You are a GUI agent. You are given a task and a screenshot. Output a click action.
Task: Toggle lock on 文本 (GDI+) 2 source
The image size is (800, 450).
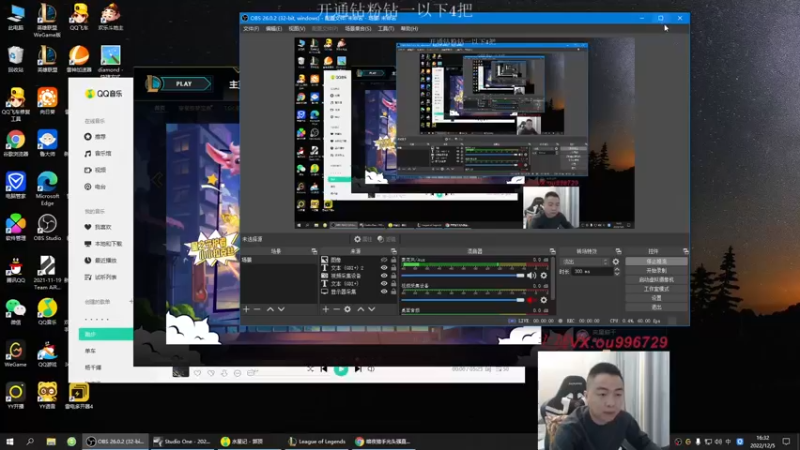click(393, 268)
